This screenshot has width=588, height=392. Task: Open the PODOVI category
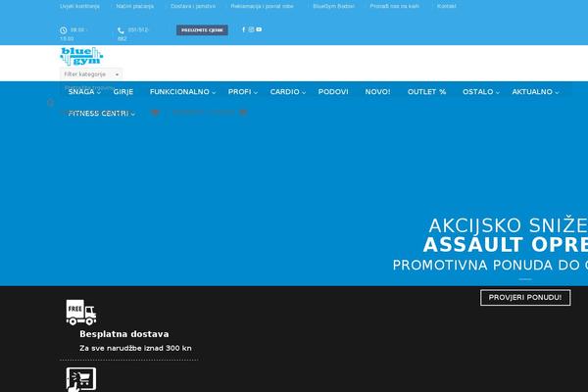click(333, 92)
